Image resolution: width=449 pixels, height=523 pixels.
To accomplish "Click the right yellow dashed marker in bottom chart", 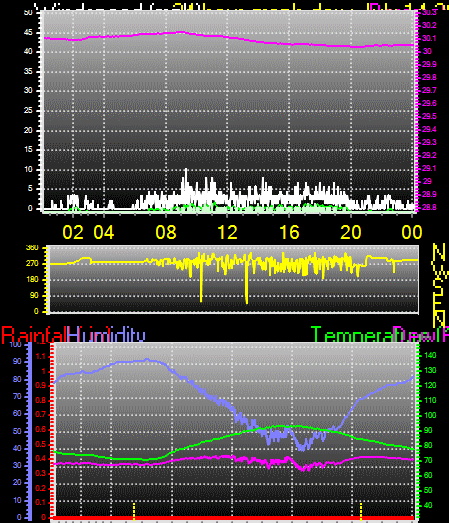I will pos(361,511).
